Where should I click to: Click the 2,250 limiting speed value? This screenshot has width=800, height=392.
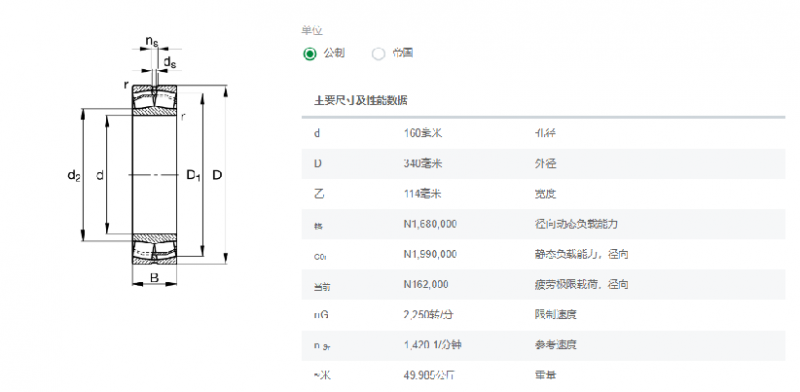coord(429,314)
